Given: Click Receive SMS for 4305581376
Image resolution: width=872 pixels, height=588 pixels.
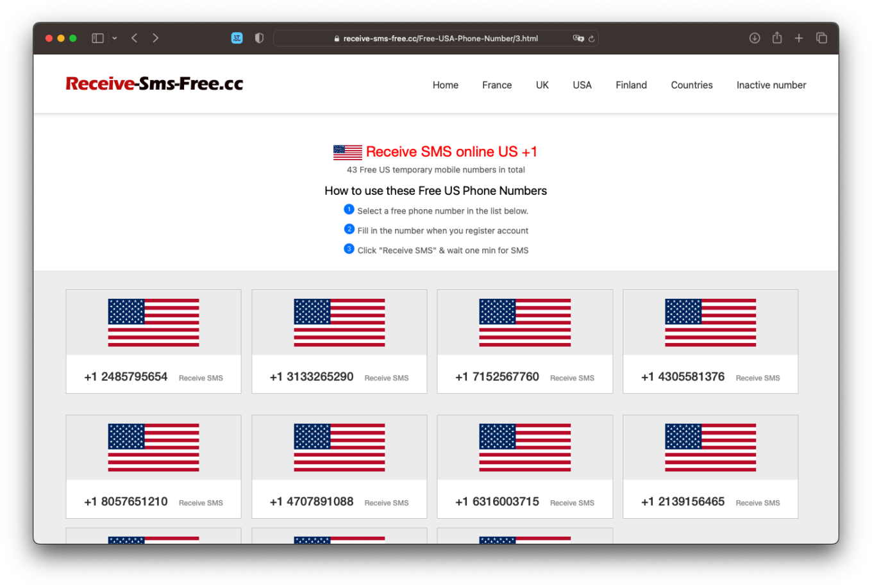Looking at the screenshot, I should [758, 378].
